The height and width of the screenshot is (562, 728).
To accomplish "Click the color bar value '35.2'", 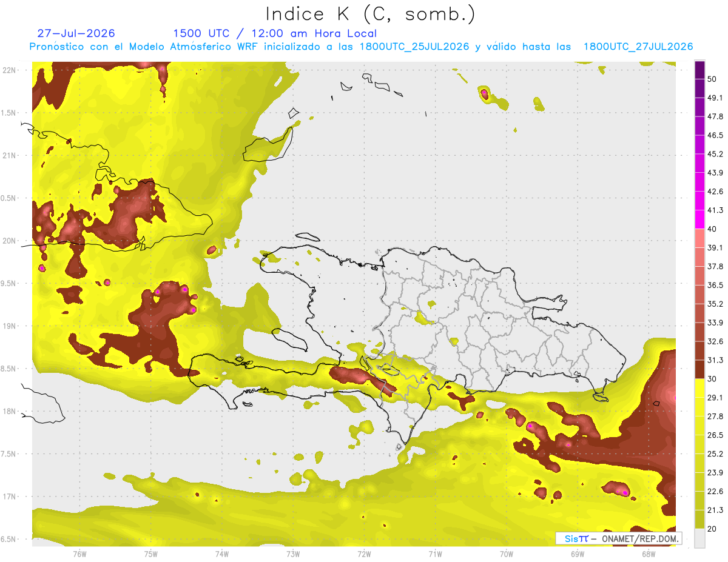I will (x=715, y=304).
